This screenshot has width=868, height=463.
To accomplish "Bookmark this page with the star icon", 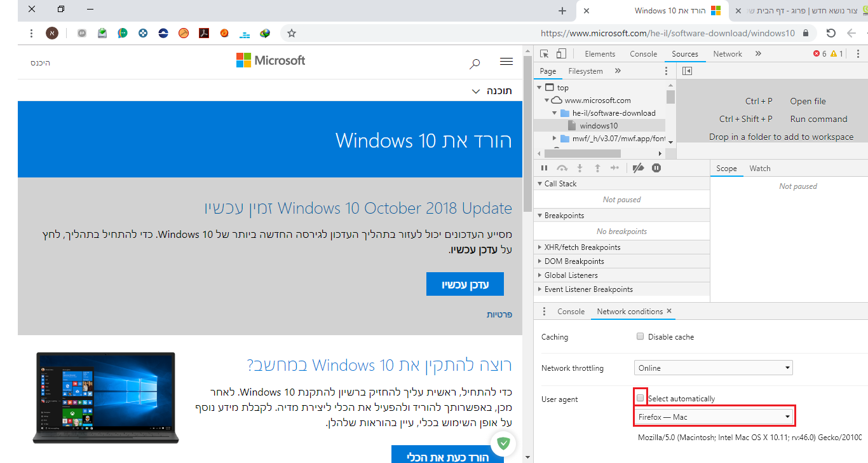I will pos(292,33).
